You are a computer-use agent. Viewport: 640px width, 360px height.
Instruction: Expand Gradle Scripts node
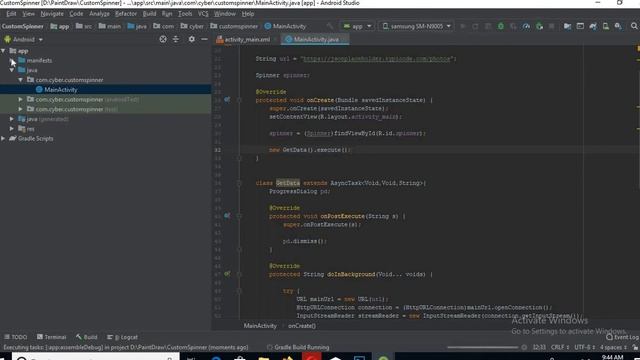[x=3, y=138]
